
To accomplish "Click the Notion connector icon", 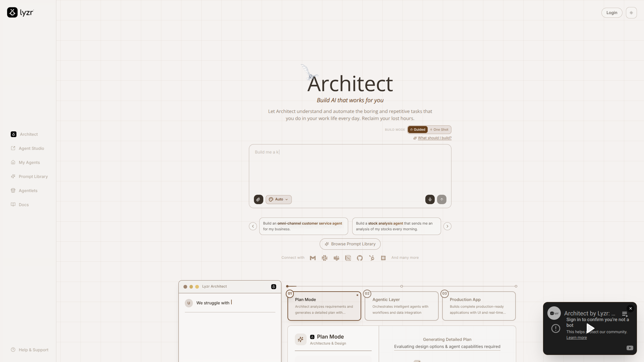I will [348, 258].
